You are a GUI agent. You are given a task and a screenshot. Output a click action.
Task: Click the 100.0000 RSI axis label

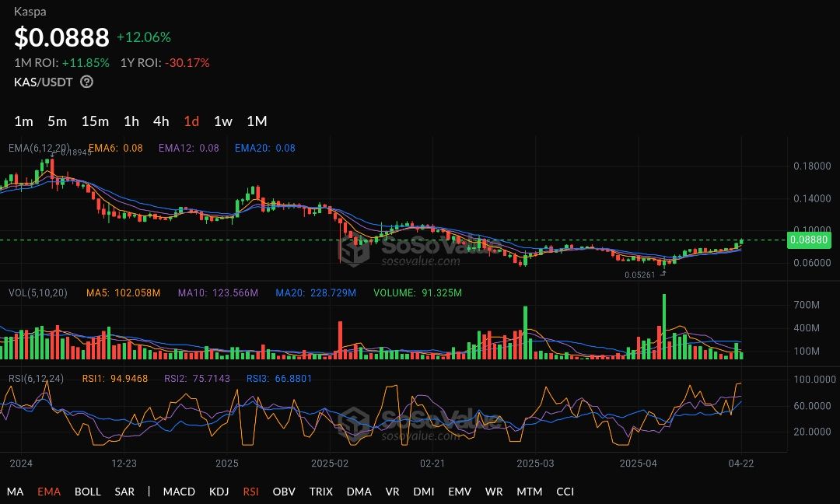814,380
